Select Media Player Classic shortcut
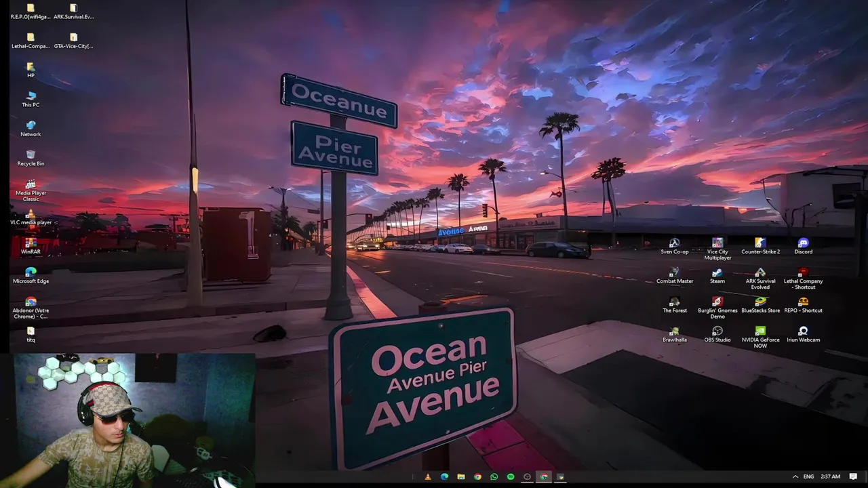 pyautogui.click(x=31, y=190)
